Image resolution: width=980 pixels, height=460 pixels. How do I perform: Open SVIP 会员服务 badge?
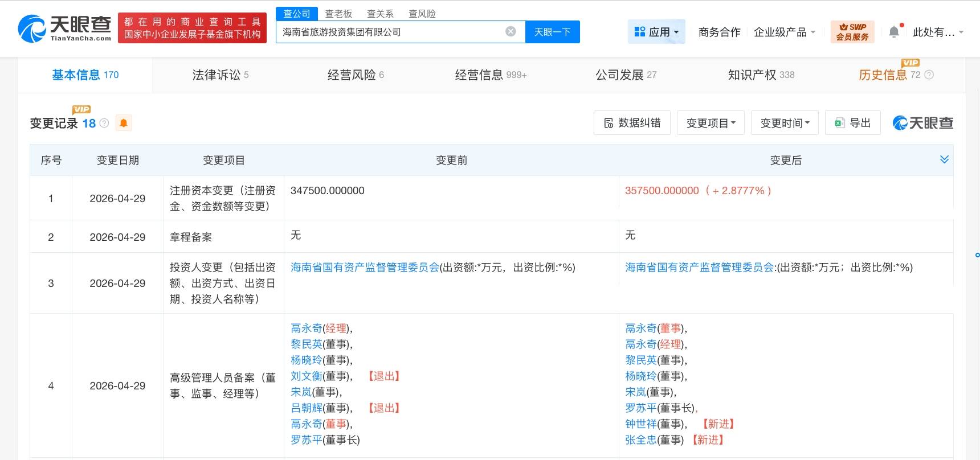point(852,32)
